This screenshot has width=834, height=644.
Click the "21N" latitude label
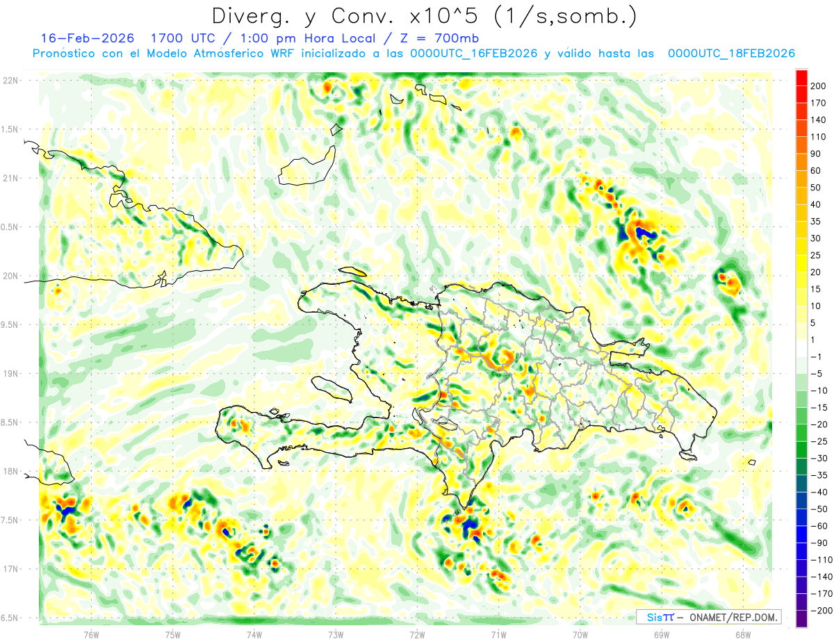point(10,178)
